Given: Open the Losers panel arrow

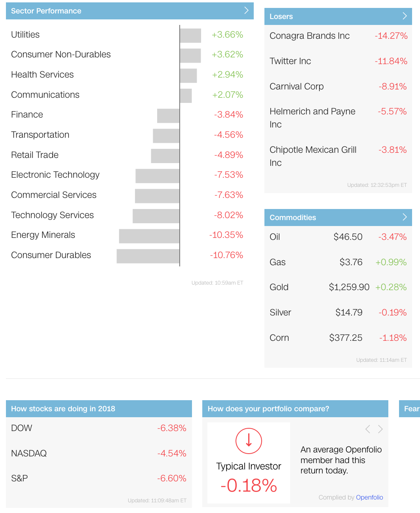Looking at the screenshot, I should 405,16.
